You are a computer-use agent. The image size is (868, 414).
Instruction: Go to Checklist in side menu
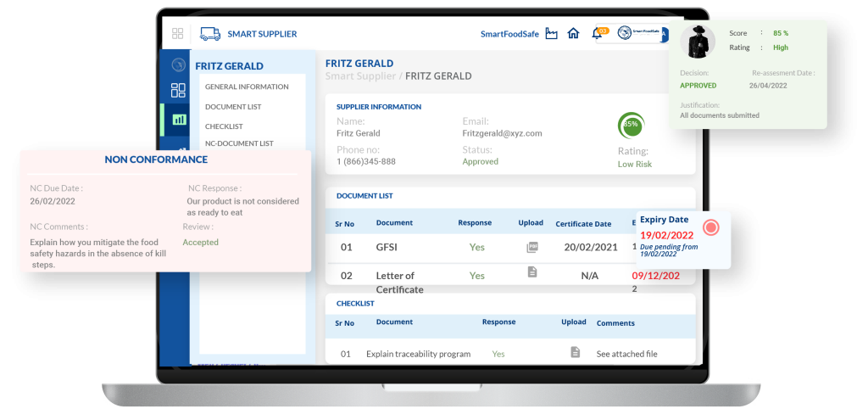224,126
